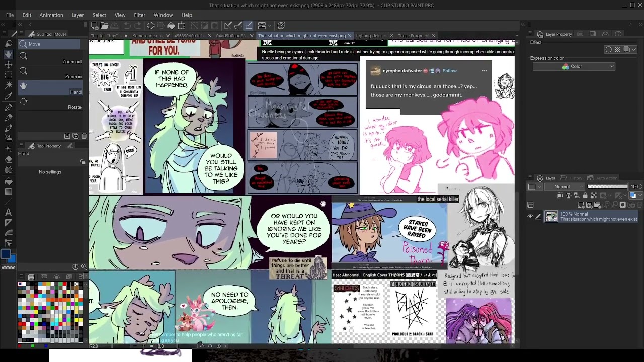Select the Move sub tool group
Image resolution: width=644 pixels, height=362 pixels.
pos(49,44)
